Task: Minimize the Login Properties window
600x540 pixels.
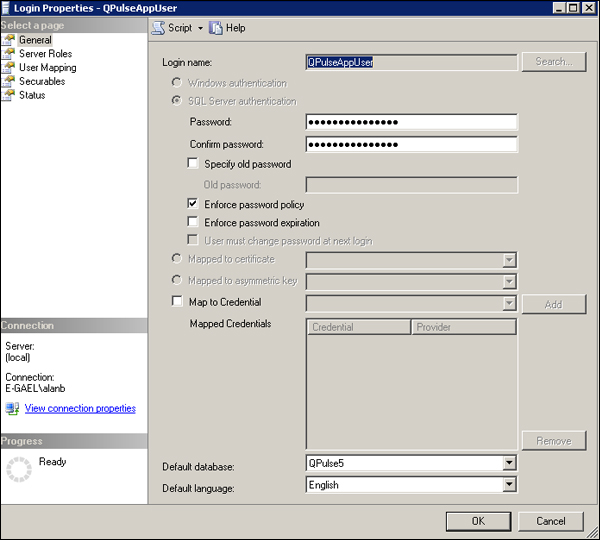Action: [559, 8]
